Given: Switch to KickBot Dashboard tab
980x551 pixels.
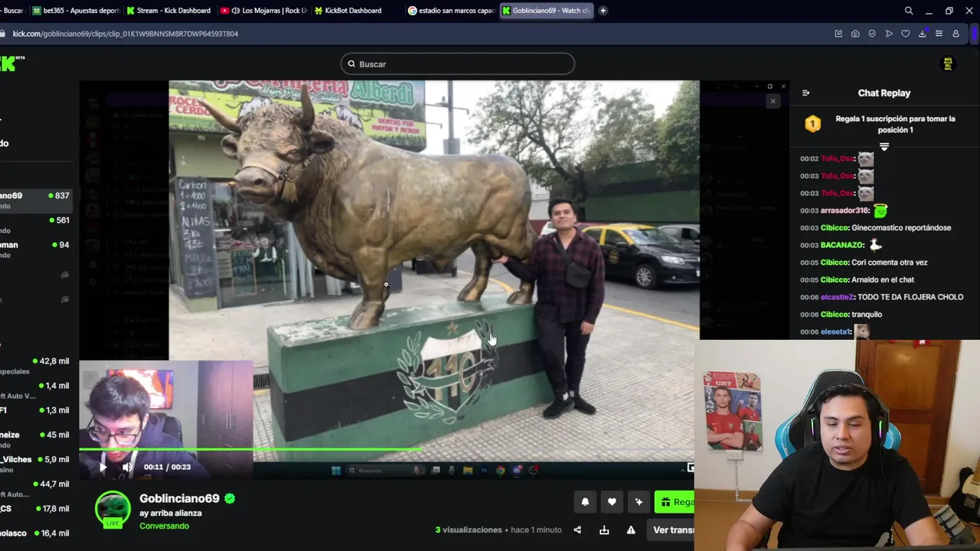Looking at the screenshot, I should pyautogui.click(x=352, y=11).
